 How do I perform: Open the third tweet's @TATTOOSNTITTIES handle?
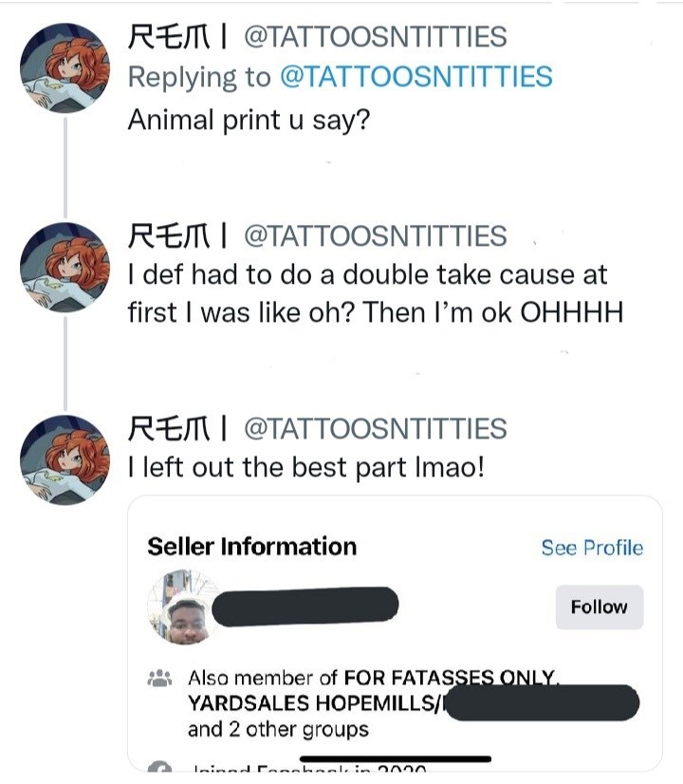(376, 429)
